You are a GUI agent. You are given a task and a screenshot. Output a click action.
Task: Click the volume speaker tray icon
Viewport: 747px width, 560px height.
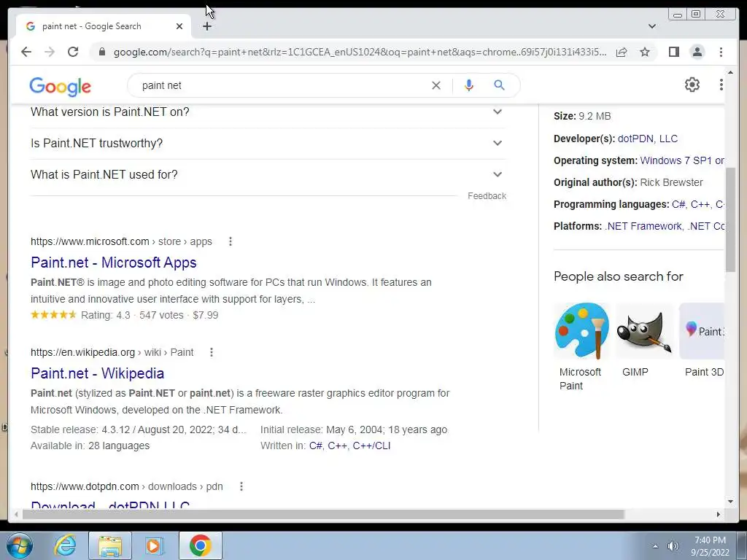[673, 546]
